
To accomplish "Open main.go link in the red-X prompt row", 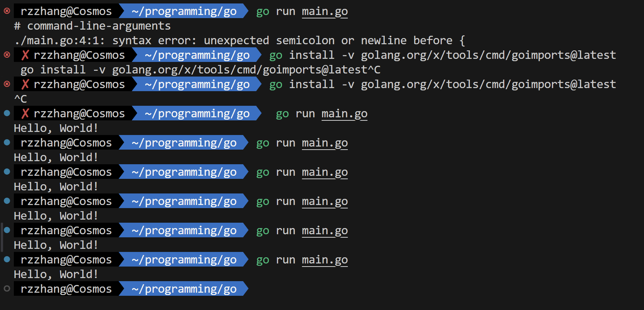I will point(344,114).
